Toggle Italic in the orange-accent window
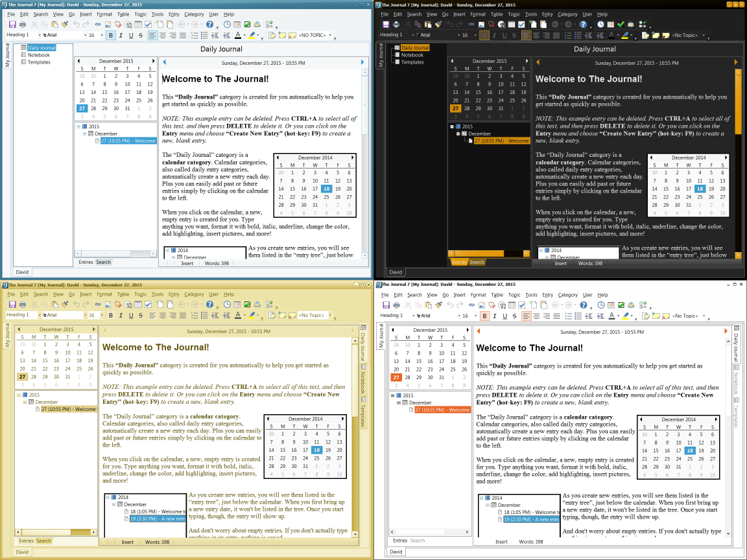Screen dimensions: 747x560 pyautogui.click(x=495, y=316)
